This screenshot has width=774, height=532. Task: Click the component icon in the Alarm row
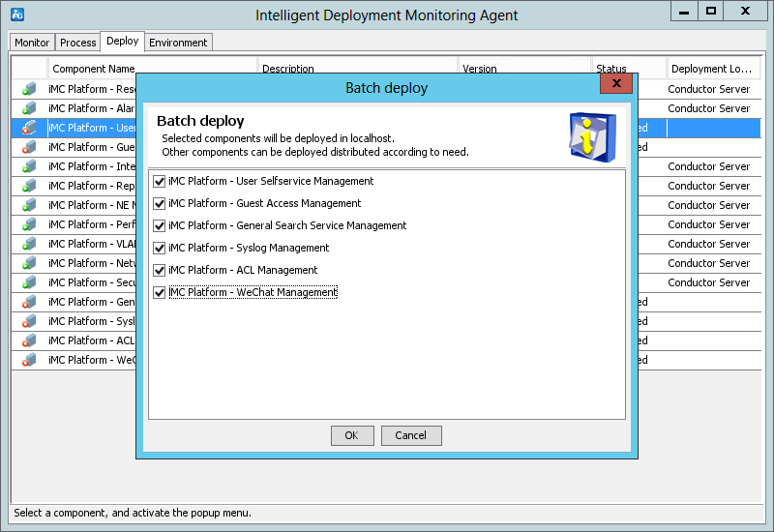tap(29, 108)
